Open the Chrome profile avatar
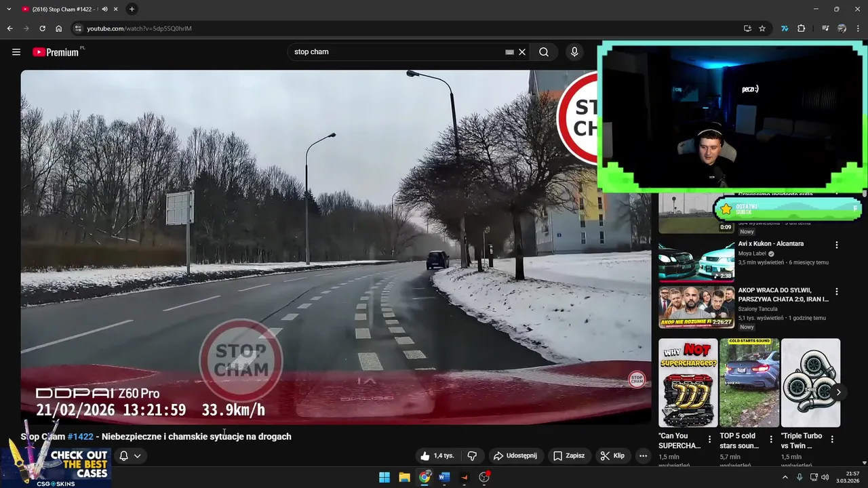The width and height of the screenshot is (868, 488). tap(842, 28)
